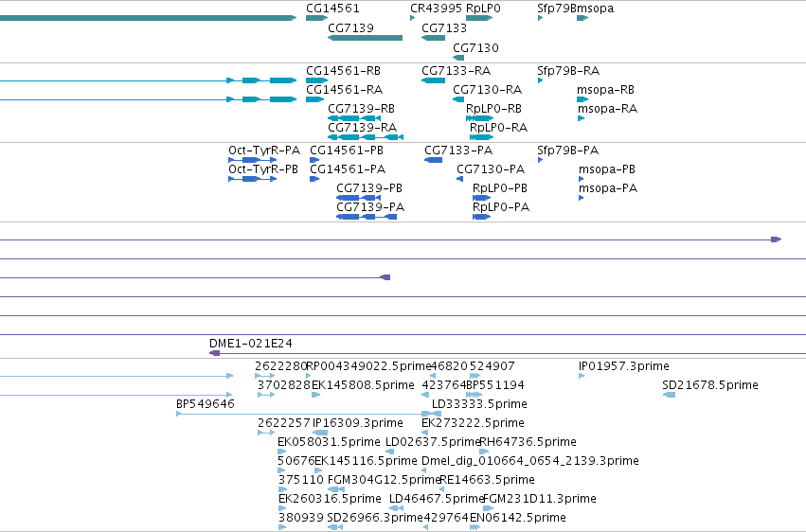
Task: Select the CG7133-RA transcript
Action: coord(434,80)
